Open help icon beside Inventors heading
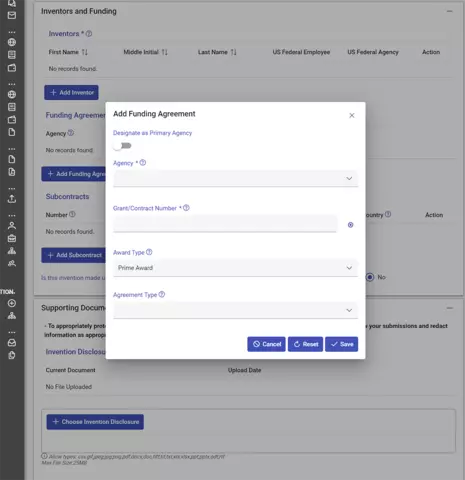 click(x=89, y=34)
